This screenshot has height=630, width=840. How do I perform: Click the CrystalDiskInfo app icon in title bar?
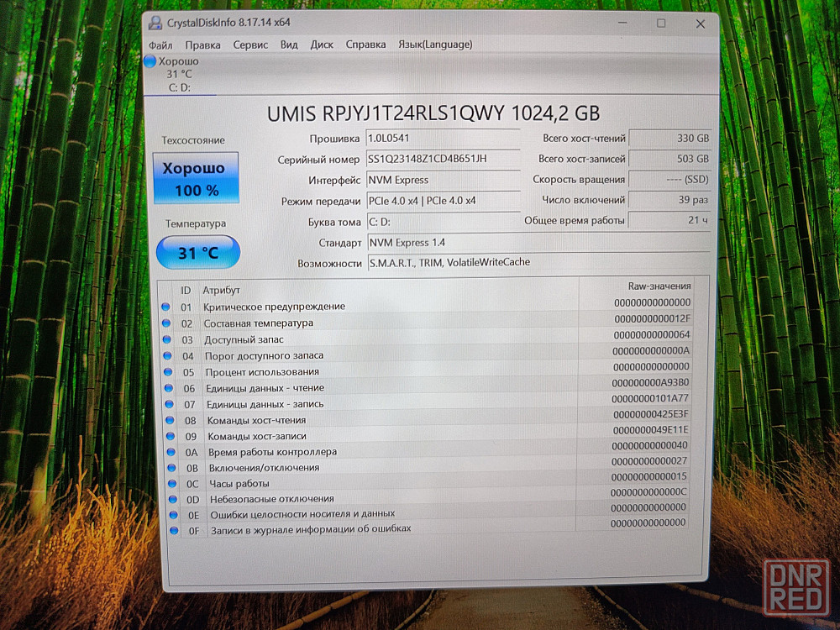(x=155, y=23)
